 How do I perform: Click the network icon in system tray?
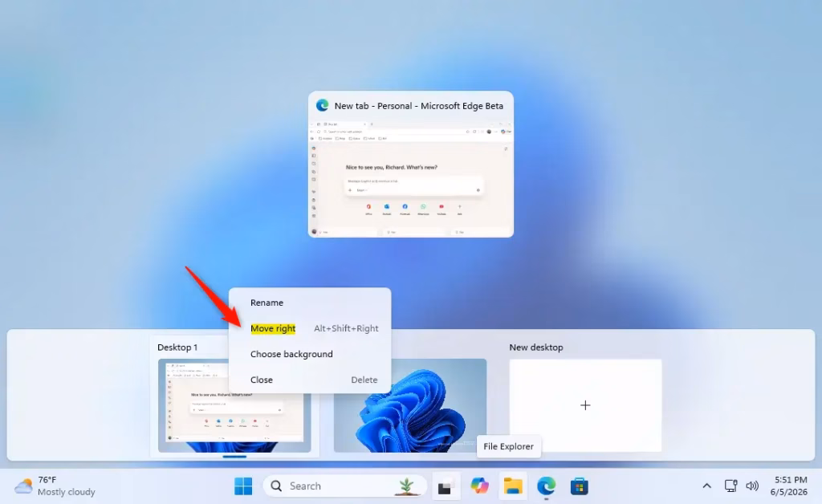click(730, 486)
